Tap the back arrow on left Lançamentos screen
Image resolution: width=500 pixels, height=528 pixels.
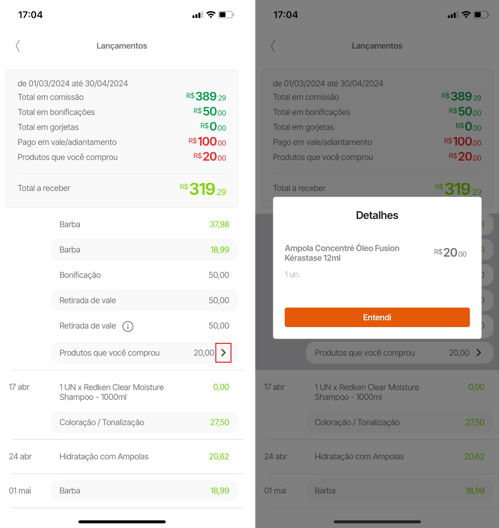pos(18,46)
